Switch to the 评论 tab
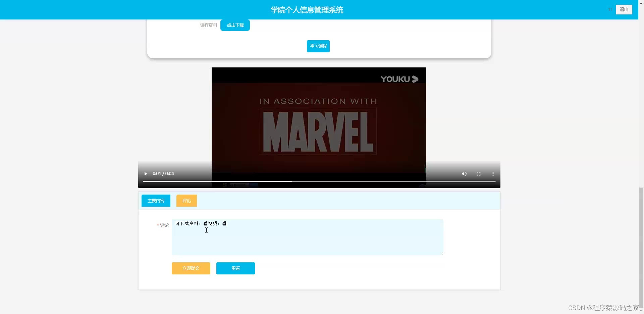Viewport: 644px width, 314px height. pos(186,201)
